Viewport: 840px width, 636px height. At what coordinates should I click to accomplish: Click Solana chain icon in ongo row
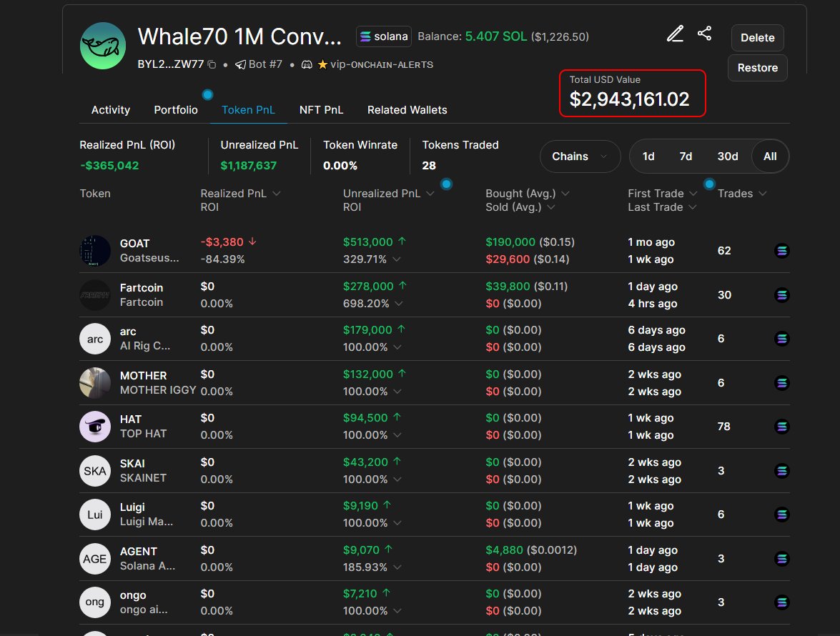(781, 602)
